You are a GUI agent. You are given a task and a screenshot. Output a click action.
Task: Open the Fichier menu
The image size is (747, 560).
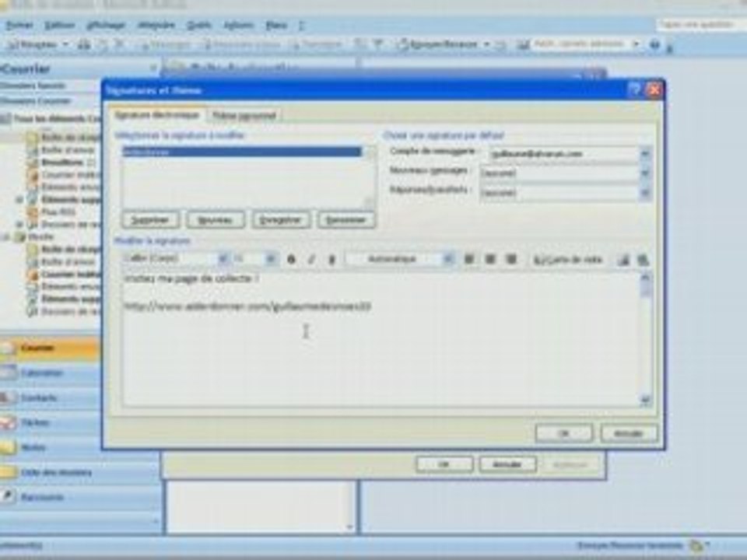[19, 26]
